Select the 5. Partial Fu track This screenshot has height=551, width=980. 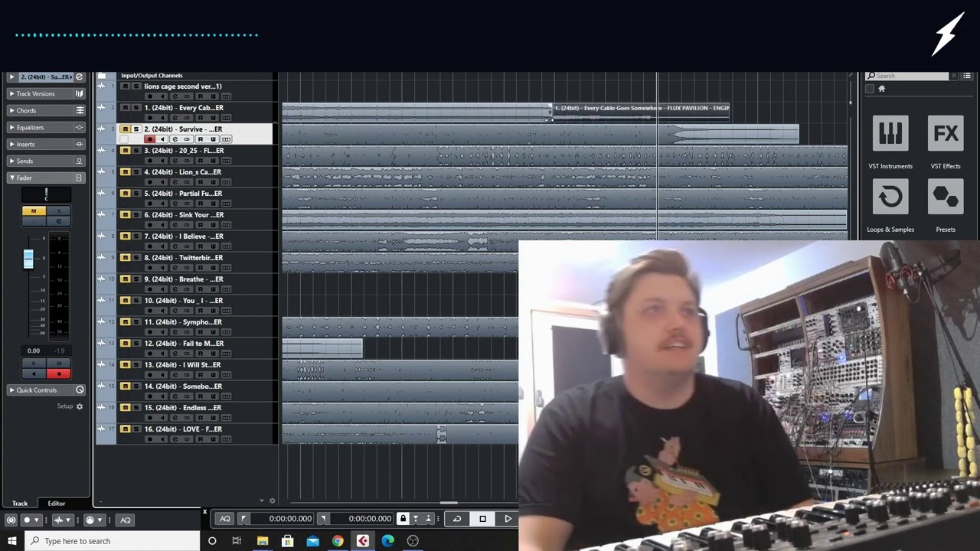[x=184, y=194]
